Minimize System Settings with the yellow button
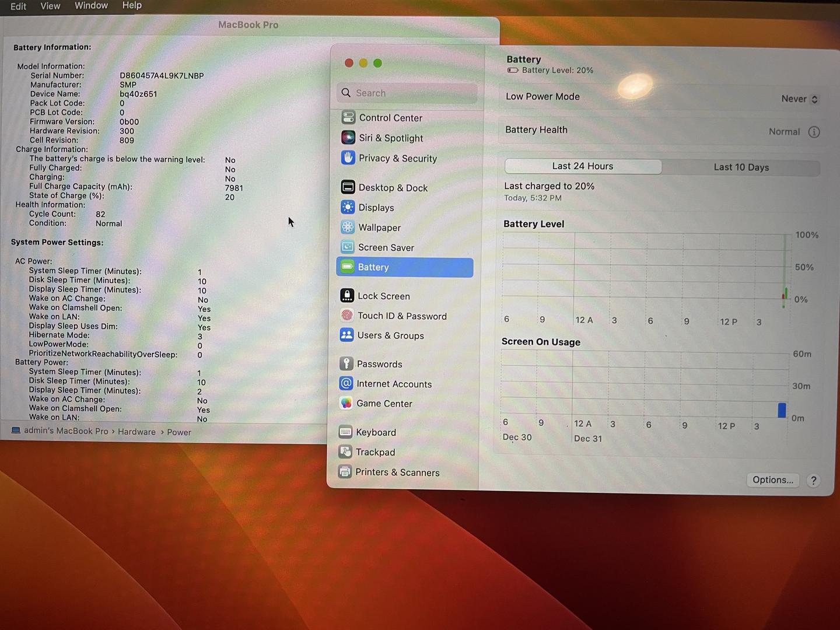The width and height of the screenshot is (840, 630). click(x=363, y=63)
